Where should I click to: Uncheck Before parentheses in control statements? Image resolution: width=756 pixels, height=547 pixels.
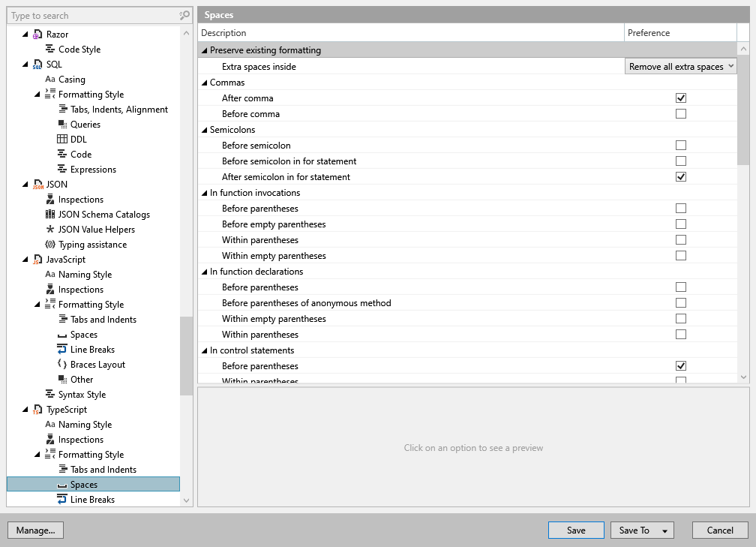[x=681, y=365]
